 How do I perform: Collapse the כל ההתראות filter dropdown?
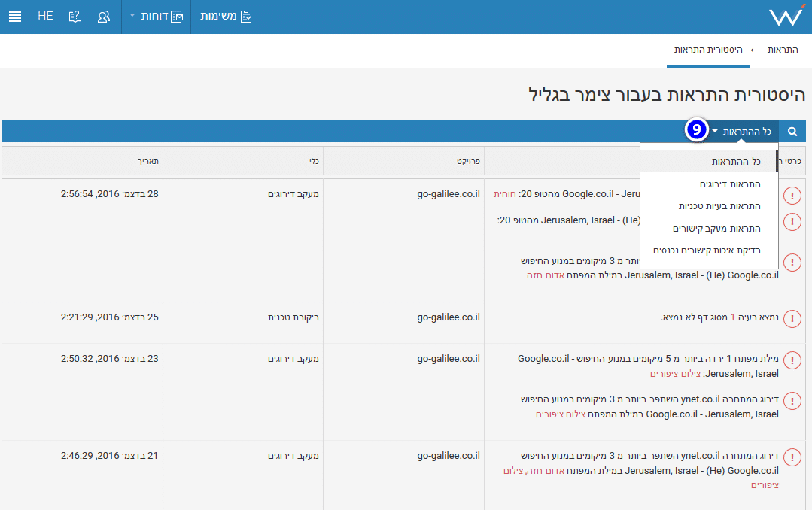(x=741, y=132)
